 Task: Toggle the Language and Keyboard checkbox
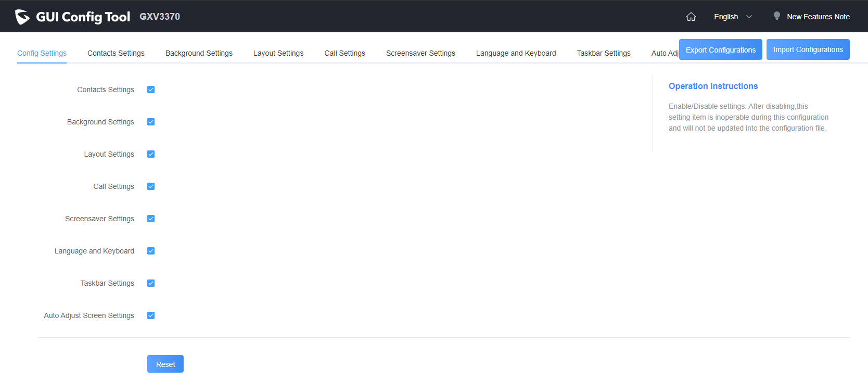click(151, 251)
